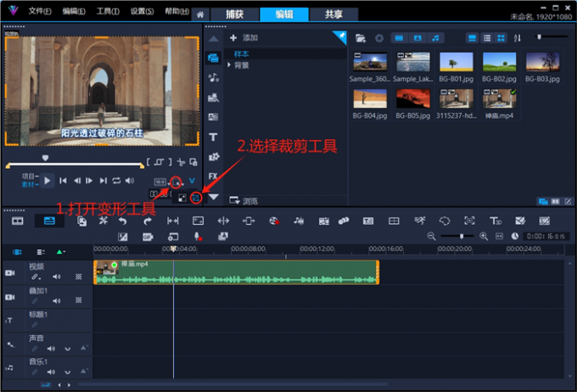
Task: Open the 文件(F) menu
Action: pyautogui.click(x=39, y=11)
